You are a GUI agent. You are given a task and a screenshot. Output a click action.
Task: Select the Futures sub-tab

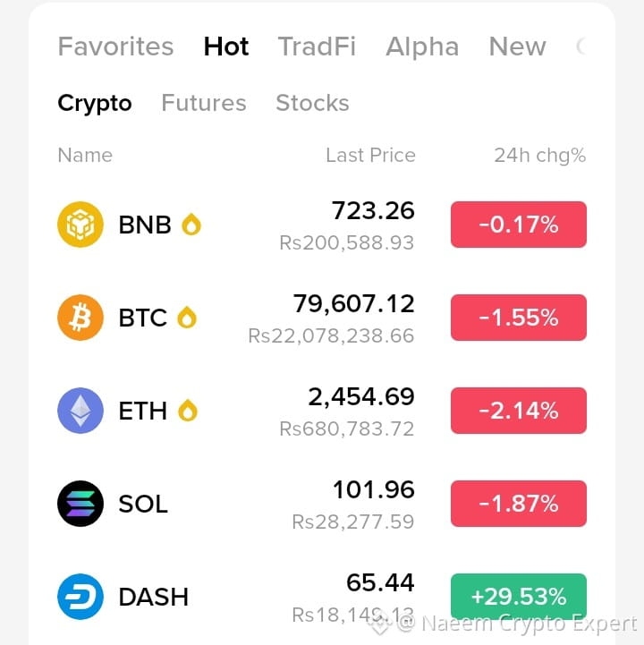204,103
